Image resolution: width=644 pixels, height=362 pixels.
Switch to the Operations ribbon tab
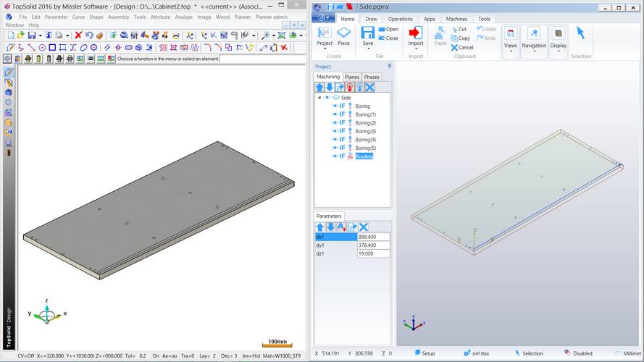click(x=400, y=19)
